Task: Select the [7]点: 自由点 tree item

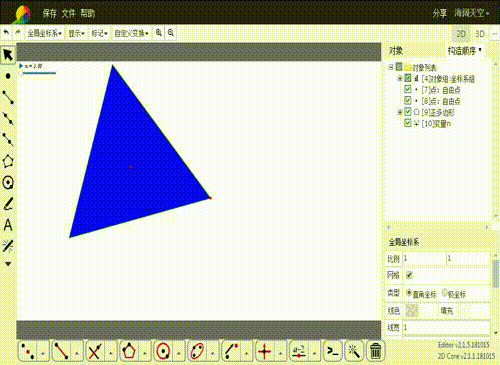Action: pyautogui.click(x=441, y=90)
